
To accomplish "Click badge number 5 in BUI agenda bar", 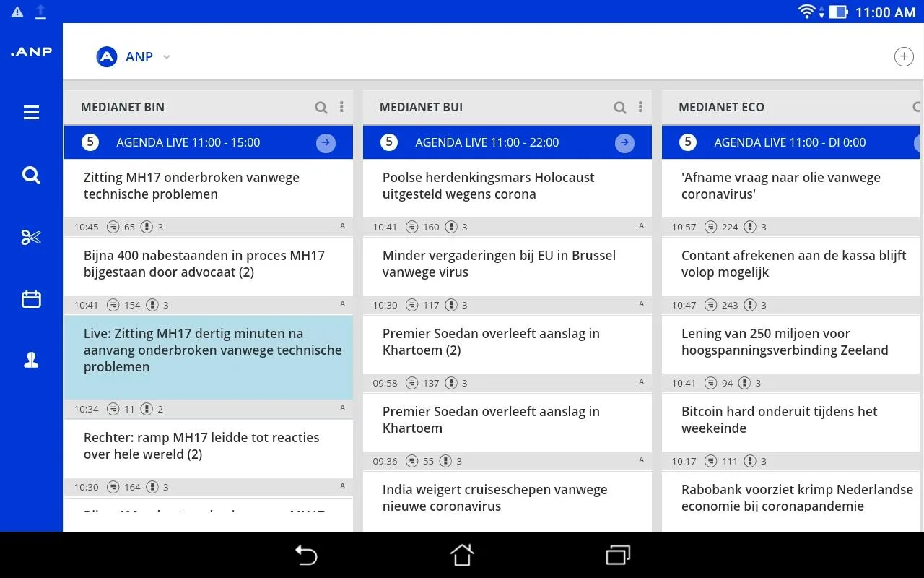I will pos(388,142).
